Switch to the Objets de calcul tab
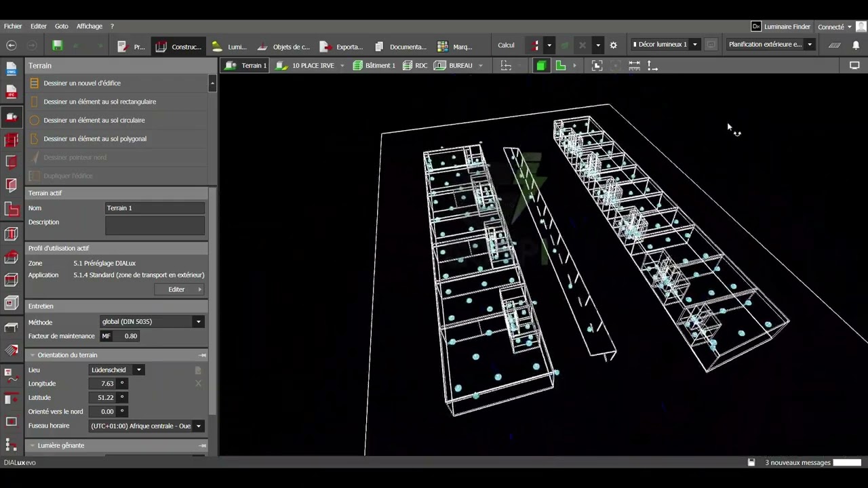 click(x=283, y=47)
